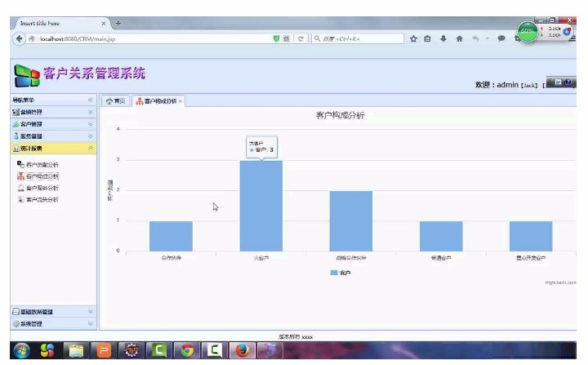Click the 客户管理 panel icon
This screenshot has width=588, height=365.
pos(16,124)
